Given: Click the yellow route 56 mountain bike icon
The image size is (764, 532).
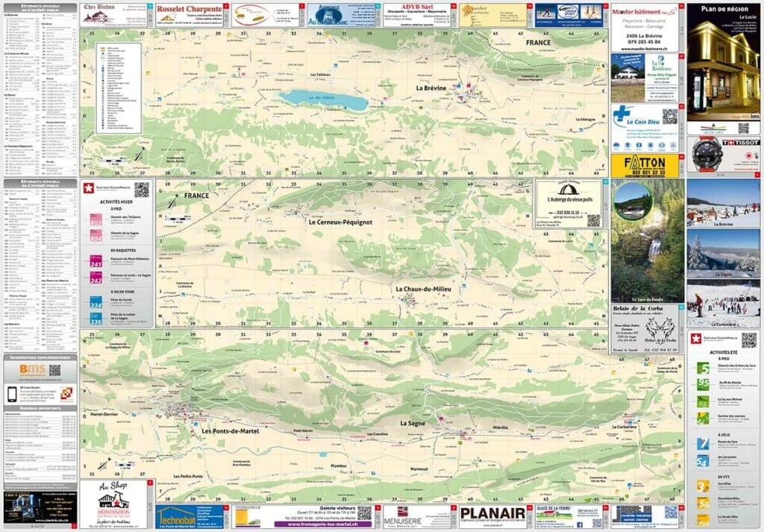Looking at the screenshot, I should [x=703, y=503].
